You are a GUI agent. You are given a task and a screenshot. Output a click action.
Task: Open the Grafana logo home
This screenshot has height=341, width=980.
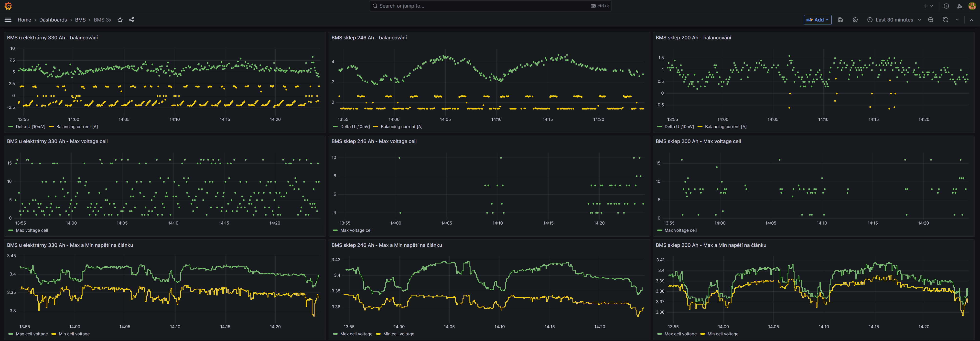click(8, 6)
